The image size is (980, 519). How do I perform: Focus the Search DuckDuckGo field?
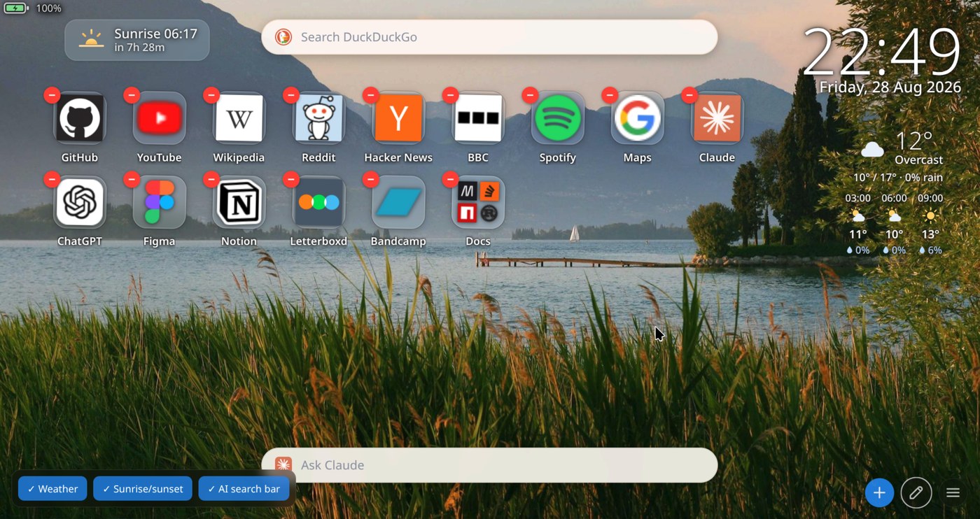tap(489, 37)
